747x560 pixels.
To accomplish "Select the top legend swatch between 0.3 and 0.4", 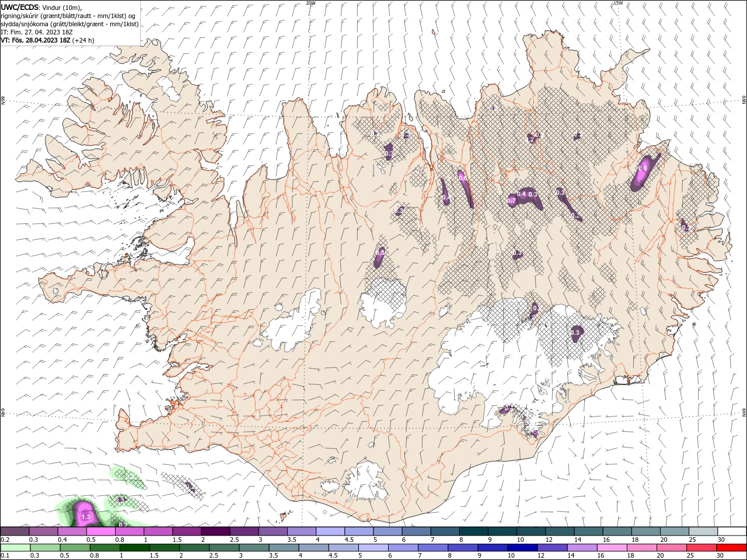I will tap(44, 531).
